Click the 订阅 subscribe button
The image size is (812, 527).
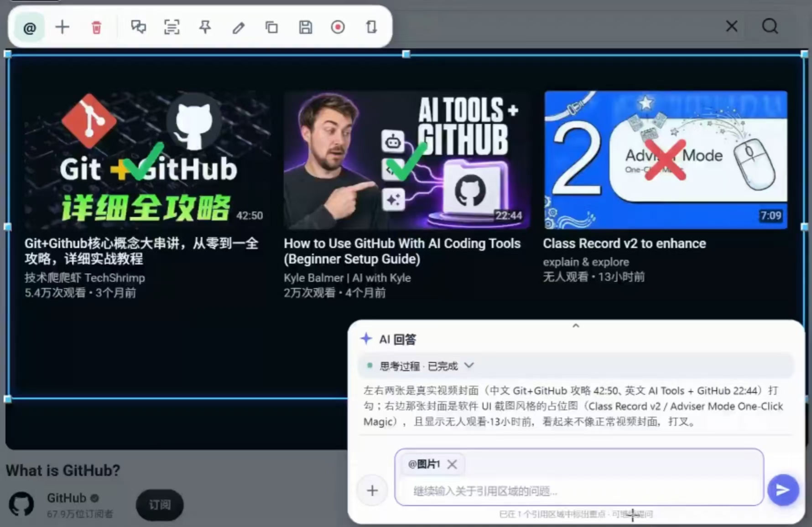[160, 505]
